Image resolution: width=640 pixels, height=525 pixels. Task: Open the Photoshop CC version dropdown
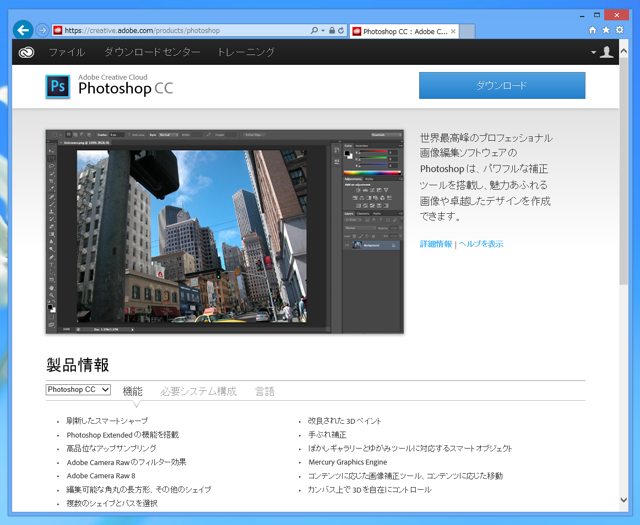[x=78, y=390]
